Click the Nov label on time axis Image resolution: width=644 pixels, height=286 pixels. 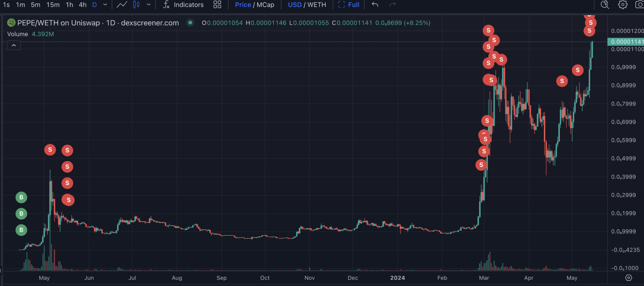[x=310, y=278]
